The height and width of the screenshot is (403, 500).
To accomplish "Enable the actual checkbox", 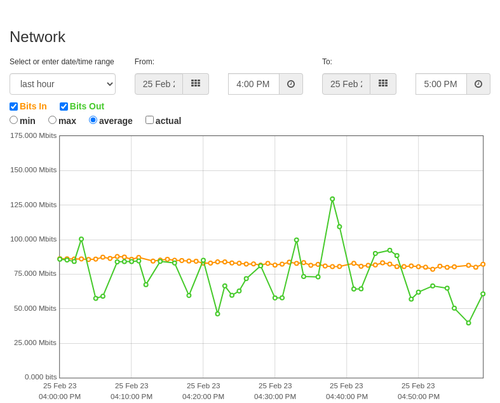I will 150,120.
